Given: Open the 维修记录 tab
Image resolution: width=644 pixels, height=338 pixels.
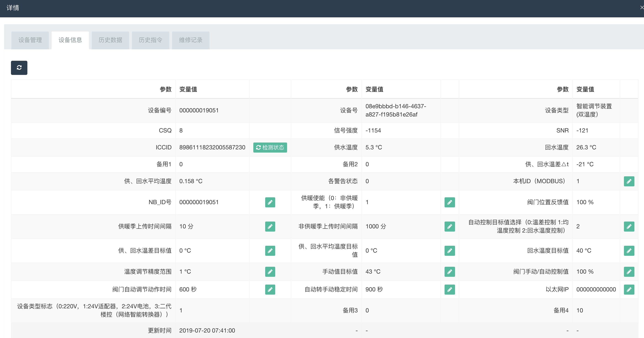Looking at the screenshot, I should 191,40.
